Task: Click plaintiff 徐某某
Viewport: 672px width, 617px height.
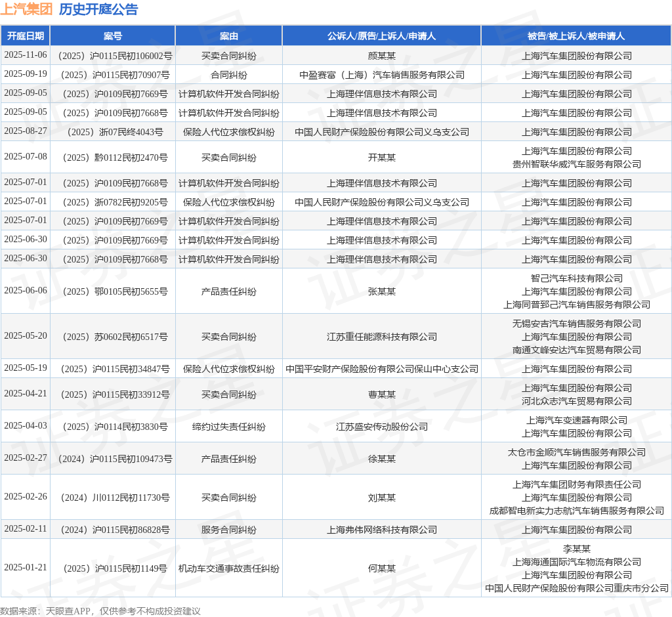Action: tap(381, 459)
